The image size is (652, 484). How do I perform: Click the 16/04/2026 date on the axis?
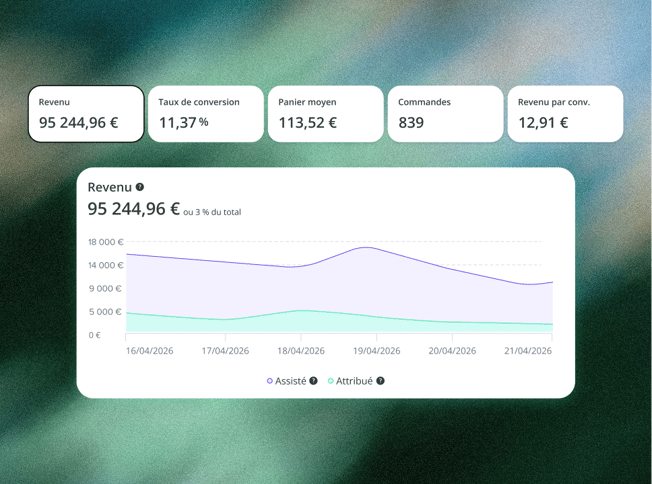[x=150, y=351]
